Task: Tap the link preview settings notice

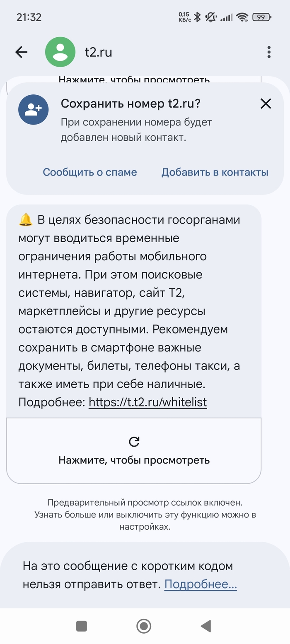Action: pos(145,515)
